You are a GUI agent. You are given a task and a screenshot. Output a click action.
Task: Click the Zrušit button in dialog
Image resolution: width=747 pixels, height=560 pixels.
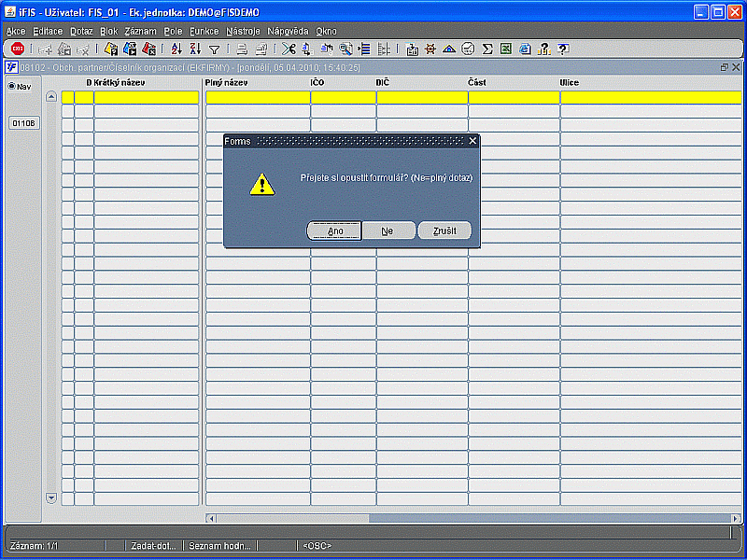pyautogui.click(x=444, y=231)
